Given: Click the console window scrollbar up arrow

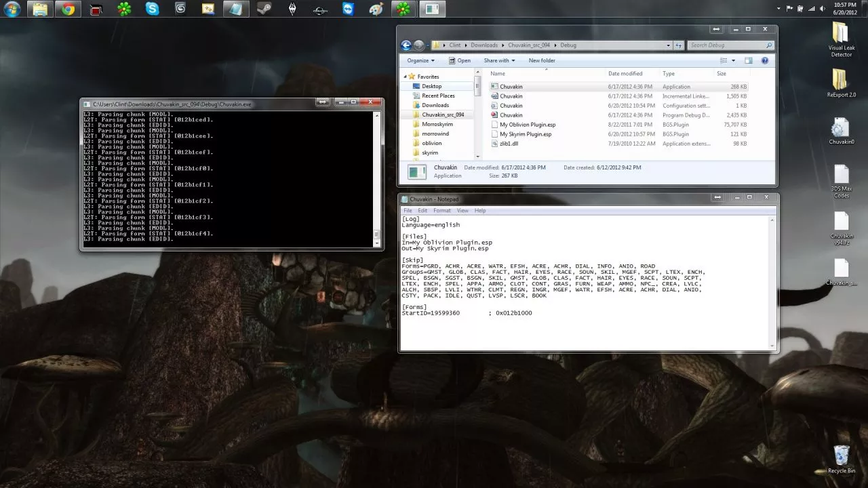Looking at the screenshot, I should coord(377,116).
